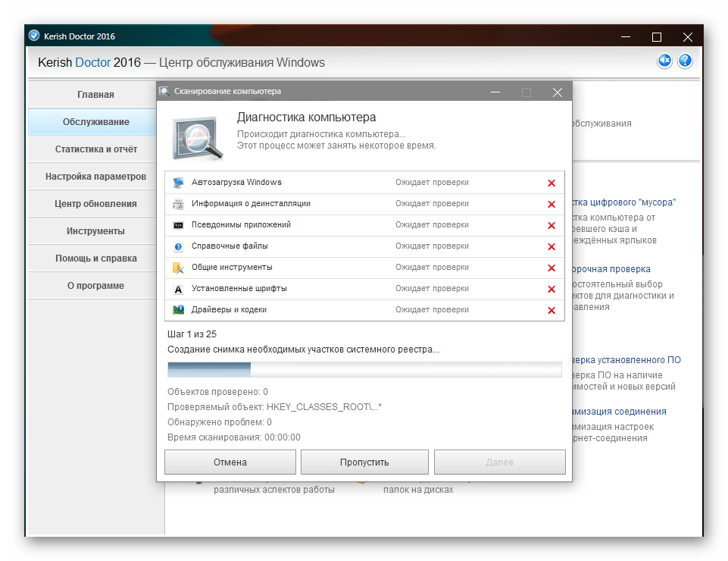Open Настройка параметров section
The height and width of the screenshot is (561, 728).
coord(95,177)
